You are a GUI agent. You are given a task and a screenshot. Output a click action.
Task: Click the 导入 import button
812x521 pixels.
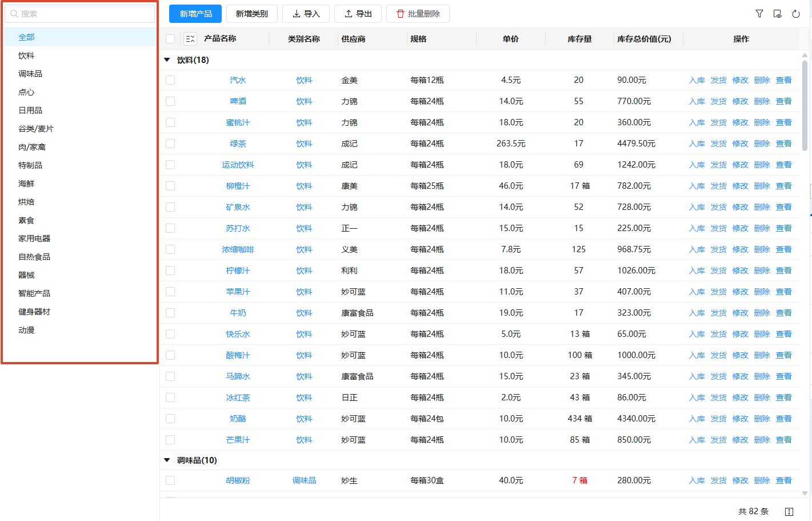tap(306, 14)
